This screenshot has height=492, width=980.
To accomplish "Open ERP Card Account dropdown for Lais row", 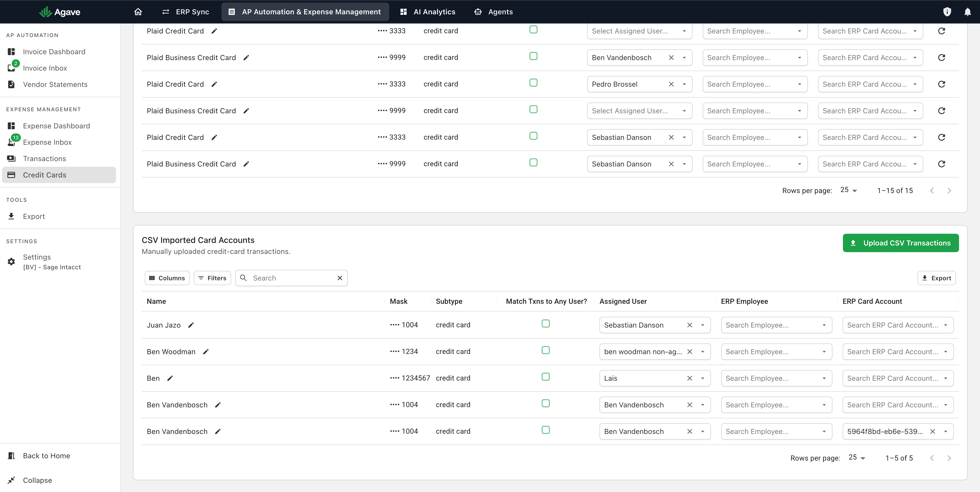I will tap(945, 378).
